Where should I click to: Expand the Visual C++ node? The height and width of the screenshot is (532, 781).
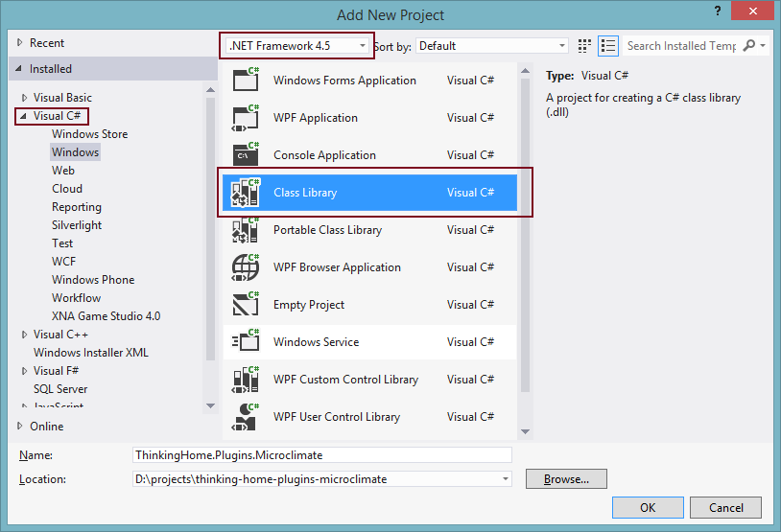(24, 335)
